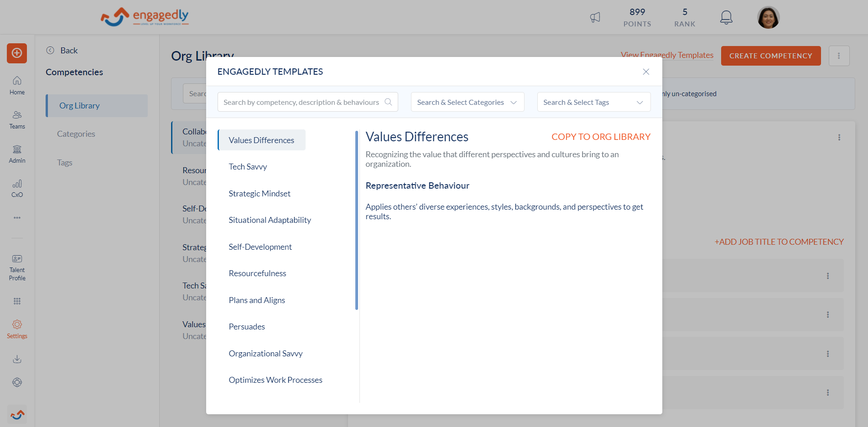The image size is (868, 427).
Task: Click View Engagedly Templates link
Action: (667, 54)
